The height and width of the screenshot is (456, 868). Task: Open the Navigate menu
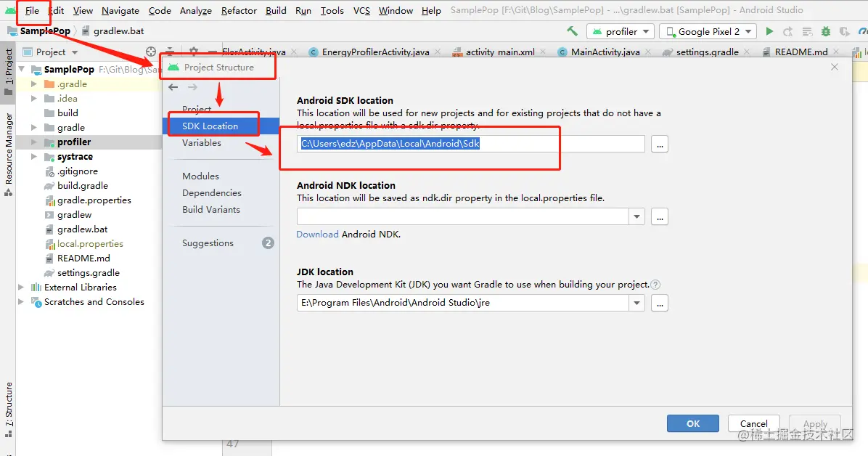(120, 10)
